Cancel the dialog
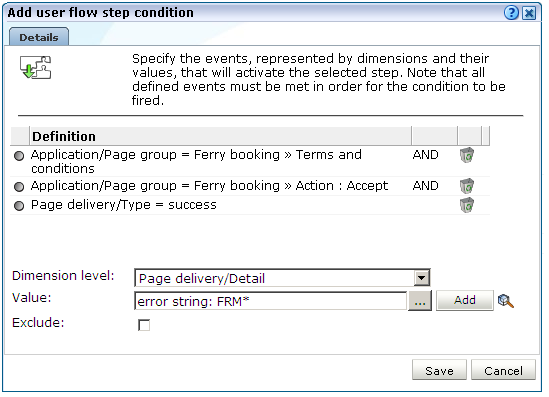The height and width of the screenshot is (397, 549). (x=503, y=370)
